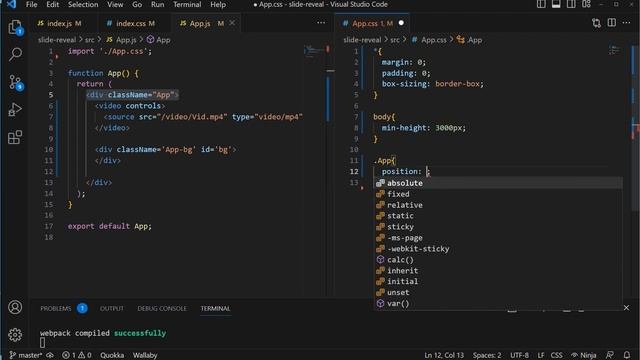Click the terminal input cursor area
640x360 pixels.
click(x=42, y=343)
